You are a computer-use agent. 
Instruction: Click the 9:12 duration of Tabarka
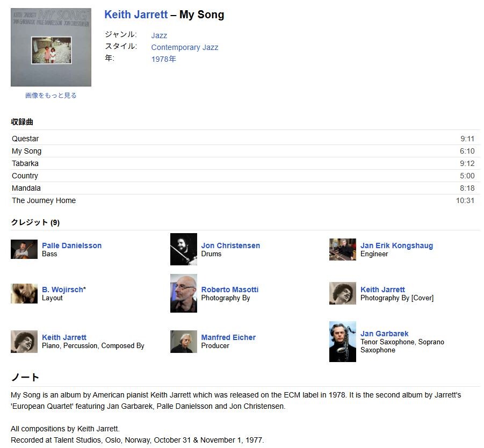point(467,163)
